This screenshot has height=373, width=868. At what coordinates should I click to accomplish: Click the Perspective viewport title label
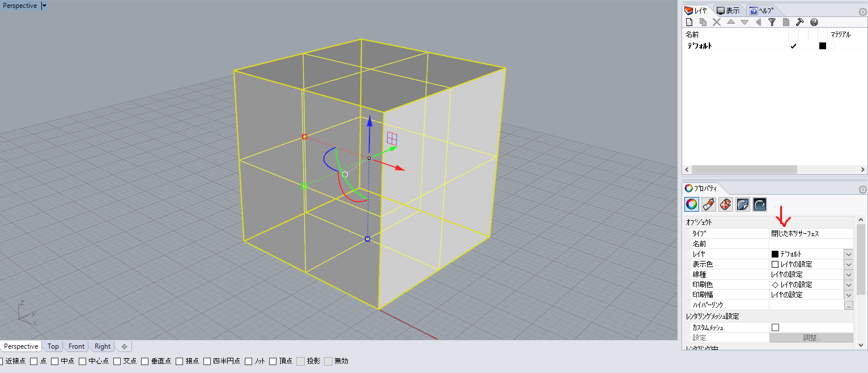point(20,6)
